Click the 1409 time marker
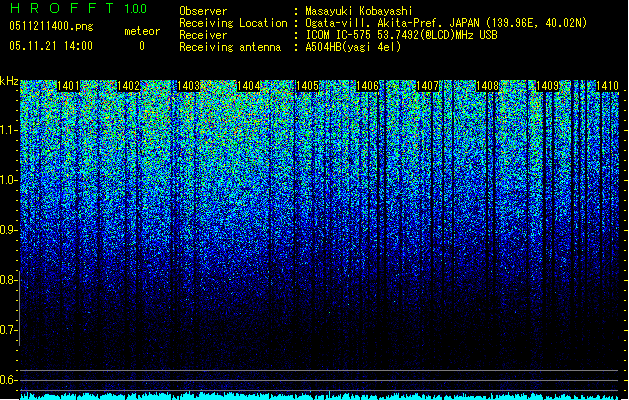Screen dimensions: 629x400 click(548, 86)
